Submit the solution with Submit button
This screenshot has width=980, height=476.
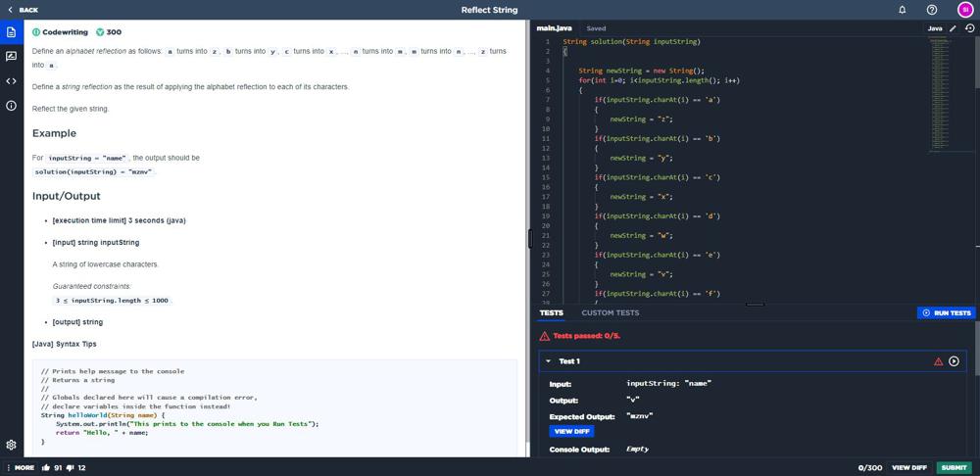point(954,468)
